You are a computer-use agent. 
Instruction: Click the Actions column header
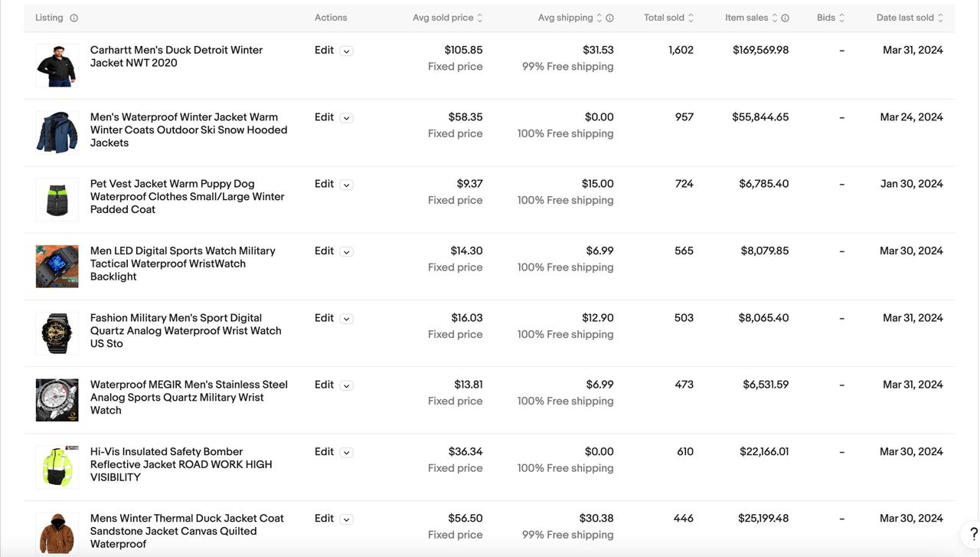click(331, 18)
